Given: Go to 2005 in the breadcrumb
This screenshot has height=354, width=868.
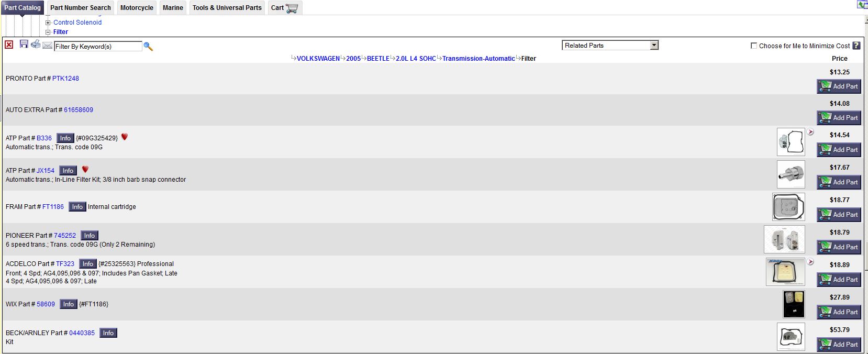Looking at the screenshot, I should point(353,59).
